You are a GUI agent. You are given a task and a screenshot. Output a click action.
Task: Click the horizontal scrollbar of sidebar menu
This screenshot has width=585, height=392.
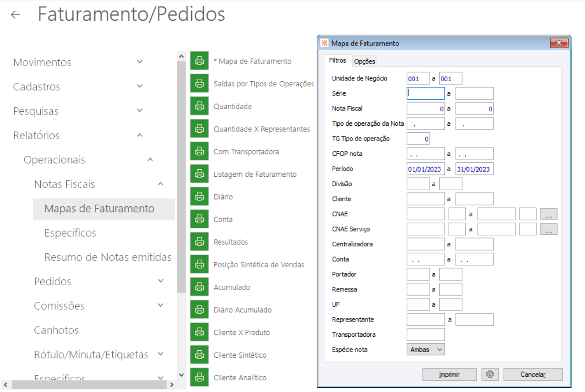tap(88, 385)
